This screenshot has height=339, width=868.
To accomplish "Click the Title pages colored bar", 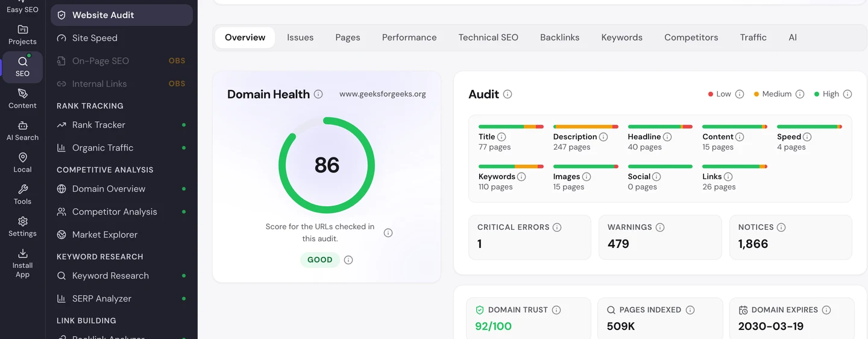I will pos(511,127).
